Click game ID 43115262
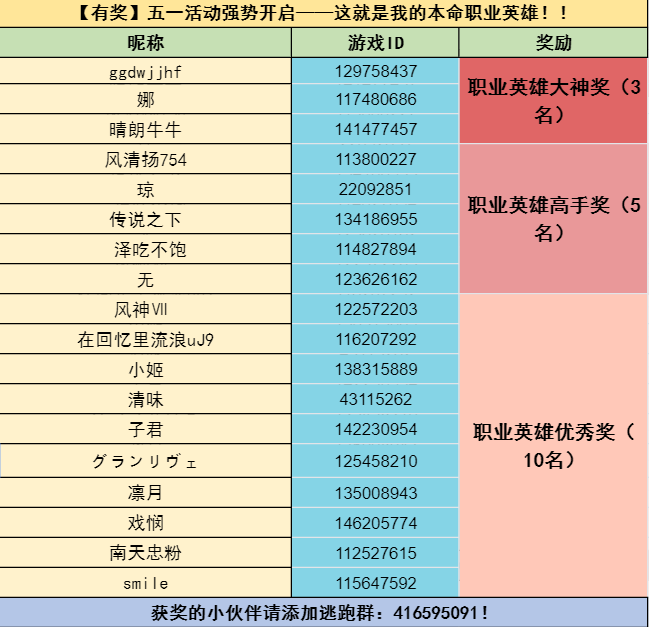Image resolution: width=649 pixels, height=627 pixels. point(375,399)
